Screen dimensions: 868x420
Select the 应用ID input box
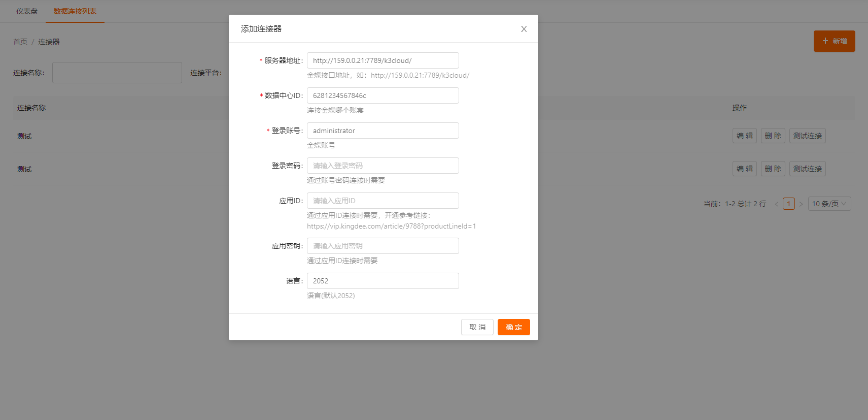click(383, 201)
